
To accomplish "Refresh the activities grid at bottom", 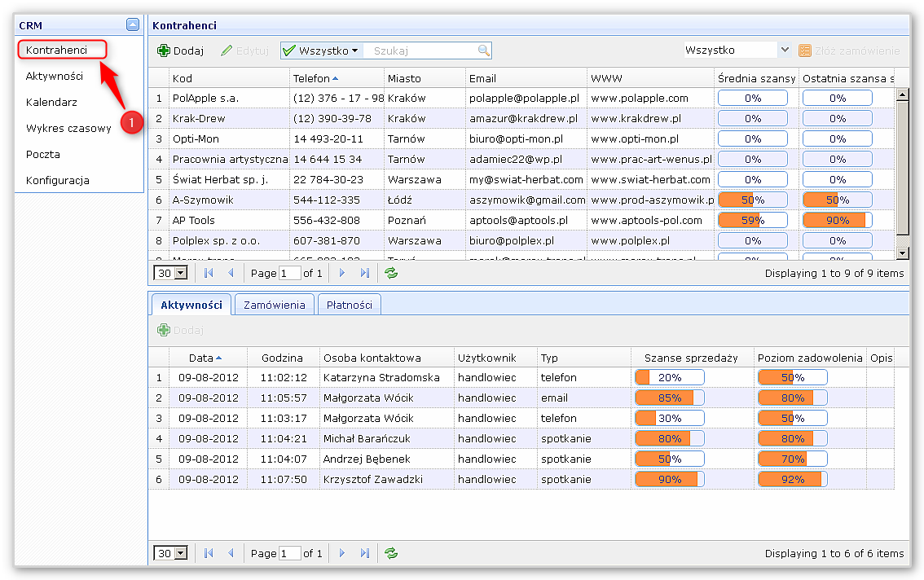I will [x=391, y=553].
